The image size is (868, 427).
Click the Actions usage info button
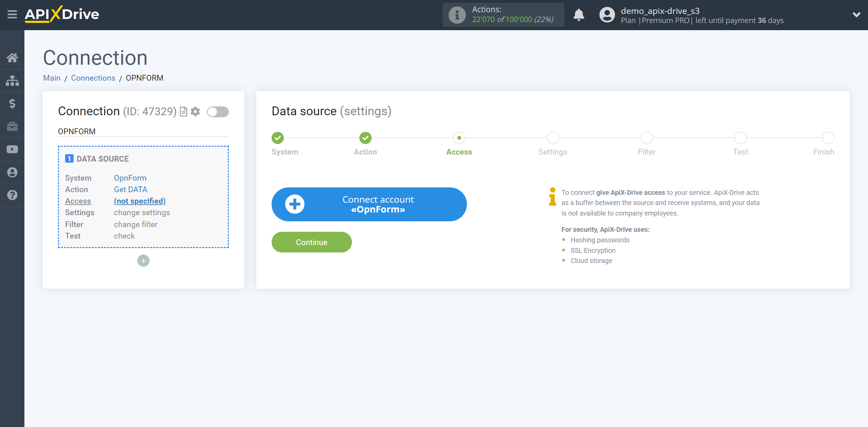point(457,14)
